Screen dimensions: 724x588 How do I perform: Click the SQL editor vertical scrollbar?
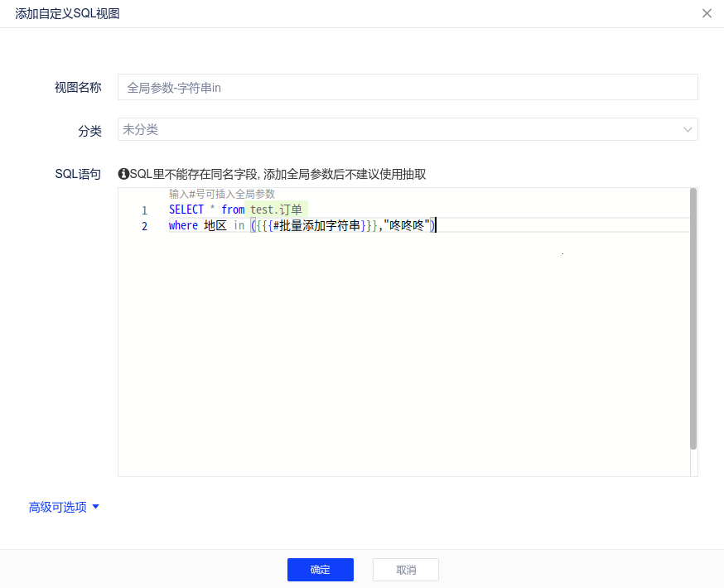click(x=693, y=323)
